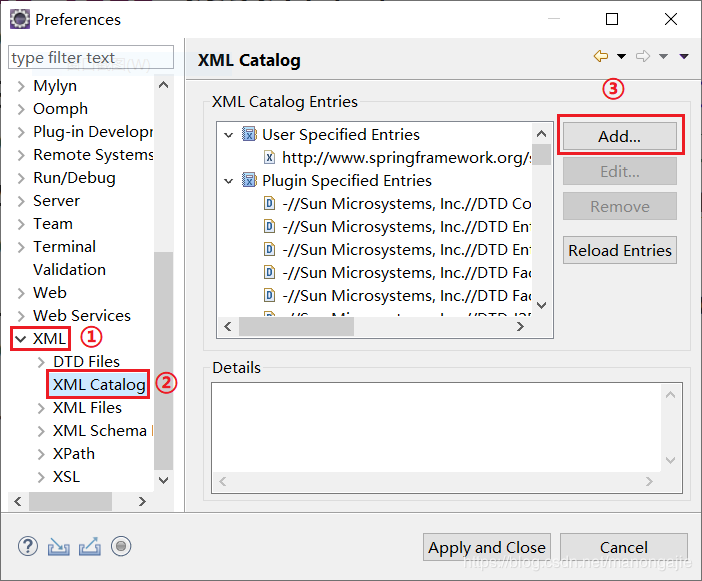
Task: Select the Validation preference page
Action: (69, 269)
